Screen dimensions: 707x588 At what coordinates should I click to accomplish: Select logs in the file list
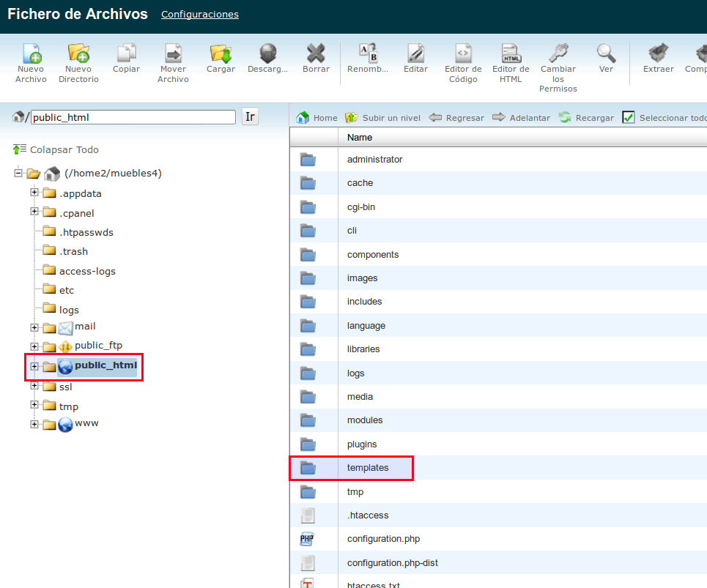(x=355, y=373)
